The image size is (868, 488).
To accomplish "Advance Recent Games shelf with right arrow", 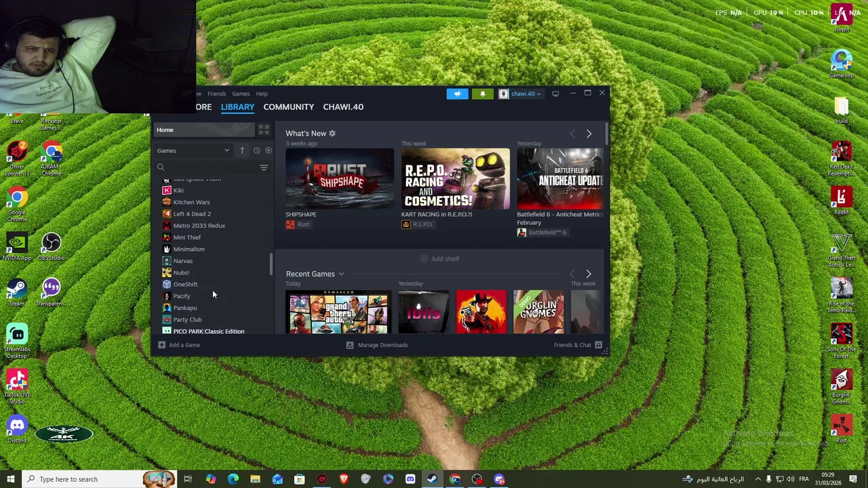I will coord(589,274).
